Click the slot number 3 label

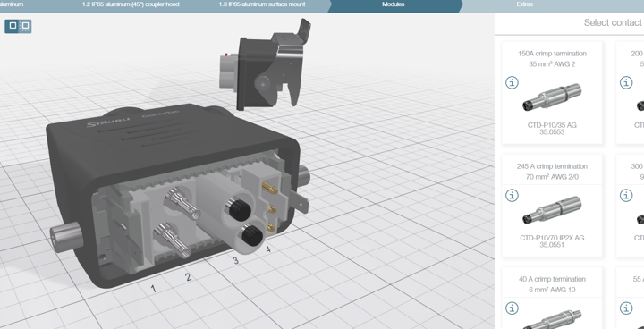pos(235,260)
